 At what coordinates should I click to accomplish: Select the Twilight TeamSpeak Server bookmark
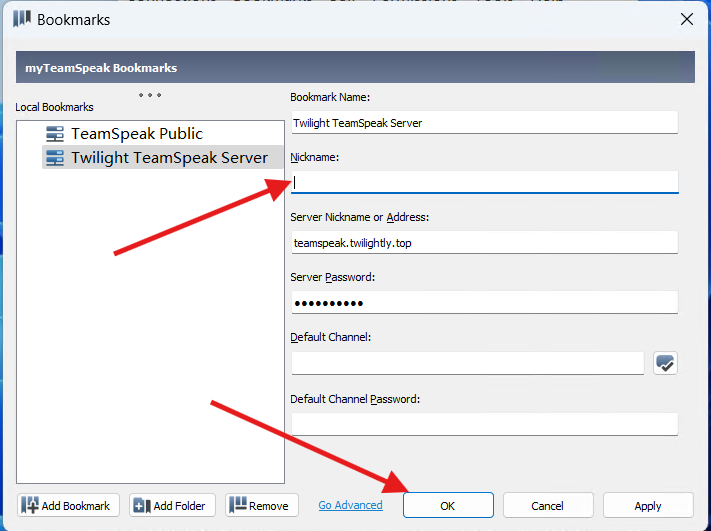pos(163,157)
